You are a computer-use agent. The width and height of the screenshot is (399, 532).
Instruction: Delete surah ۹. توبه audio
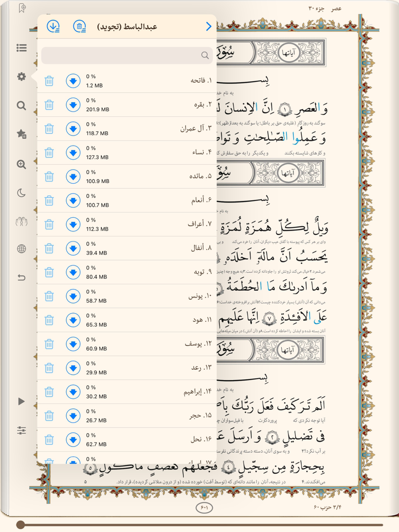(x=49, y=272)
